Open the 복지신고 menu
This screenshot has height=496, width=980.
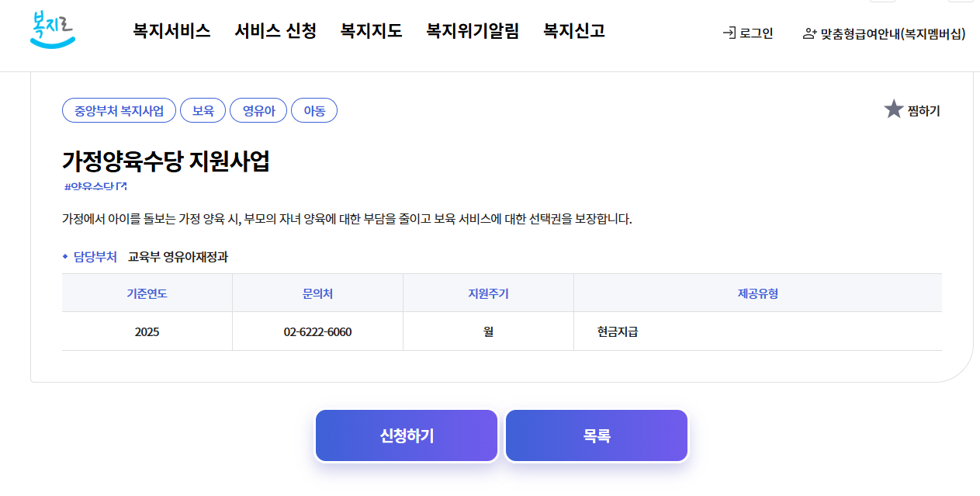tap(574, 31)
